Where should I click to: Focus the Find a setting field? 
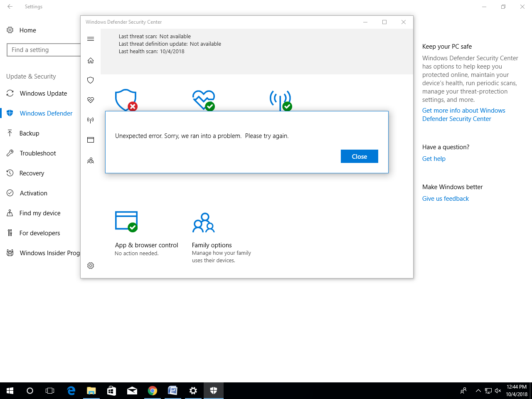(44, 50)
